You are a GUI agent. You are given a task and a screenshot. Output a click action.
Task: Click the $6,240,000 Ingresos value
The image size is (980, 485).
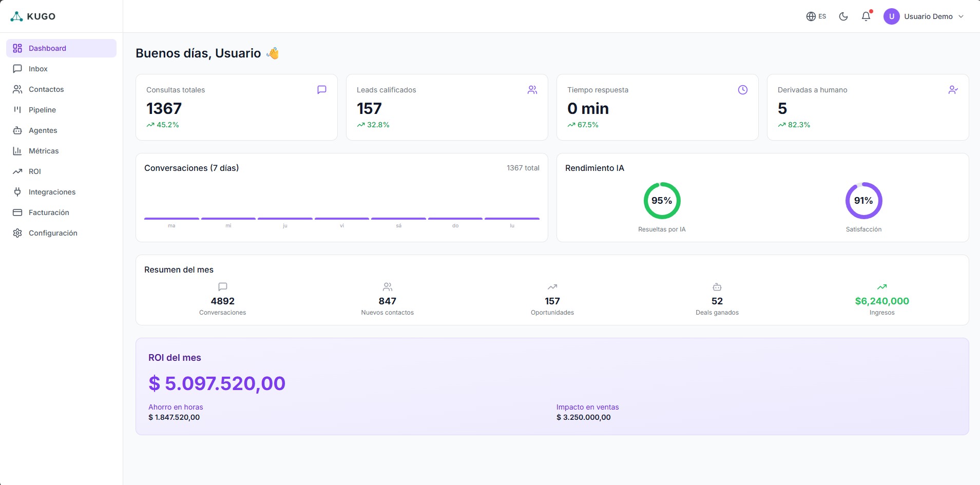coord(881,301)
